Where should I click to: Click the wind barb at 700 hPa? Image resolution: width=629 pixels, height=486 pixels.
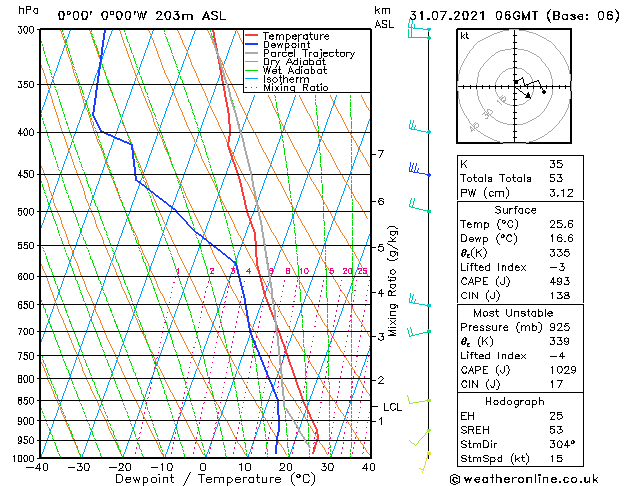click(x=419, y=332)
